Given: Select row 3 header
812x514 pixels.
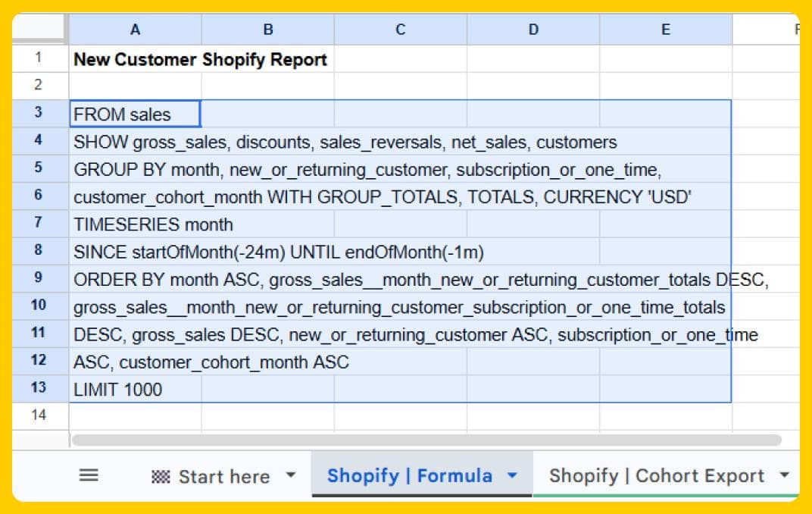Looking at the screenshot, I should [39, 113].
